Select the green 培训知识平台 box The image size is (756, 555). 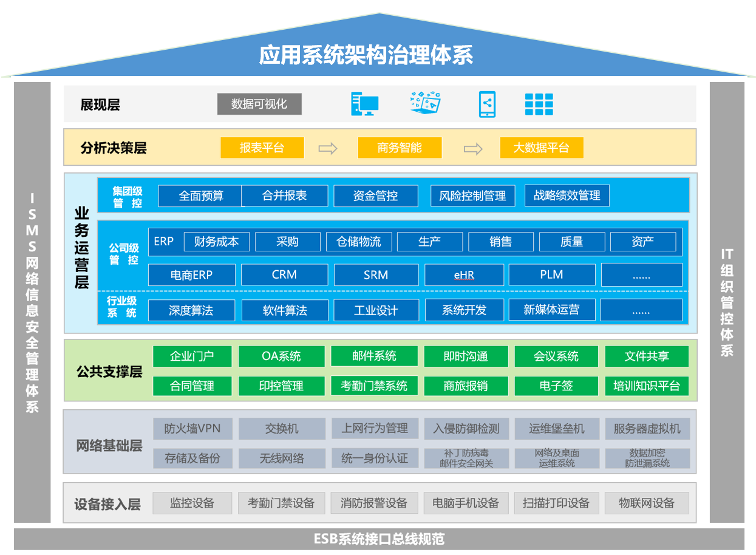tap(647, 386)
